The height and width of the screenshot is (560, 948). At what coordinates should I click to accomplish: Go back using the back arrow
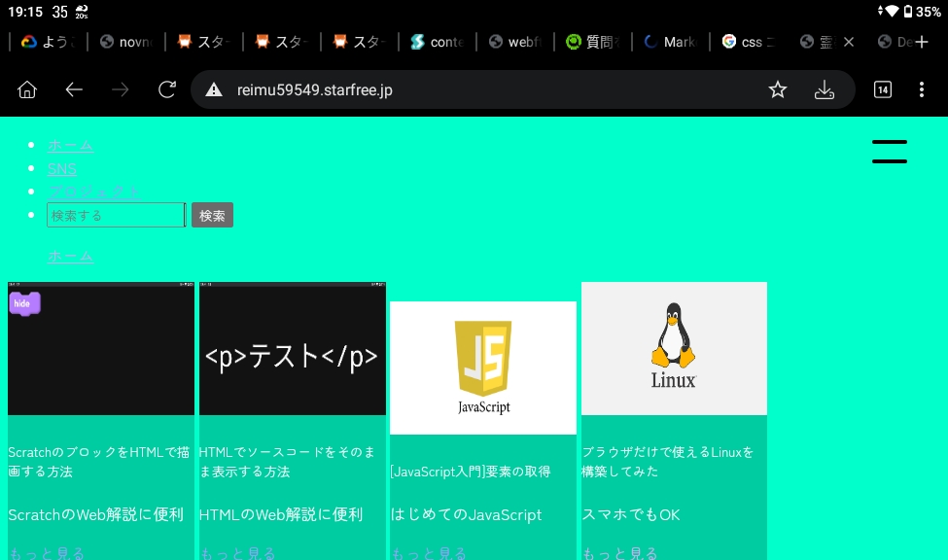click(x=74, y=88)
